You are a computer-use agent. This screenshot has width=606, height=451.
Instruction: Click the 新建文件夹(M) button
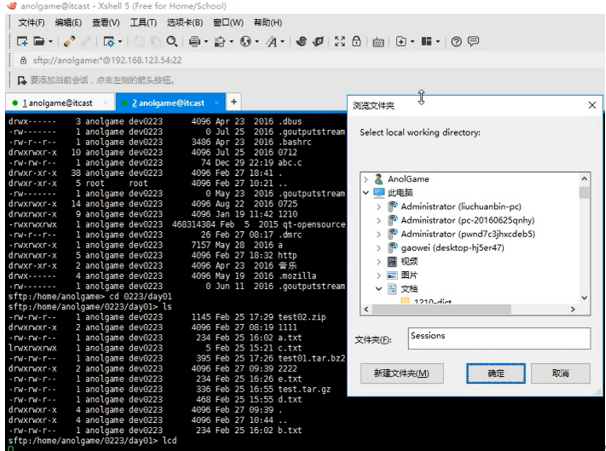(402, 373)
